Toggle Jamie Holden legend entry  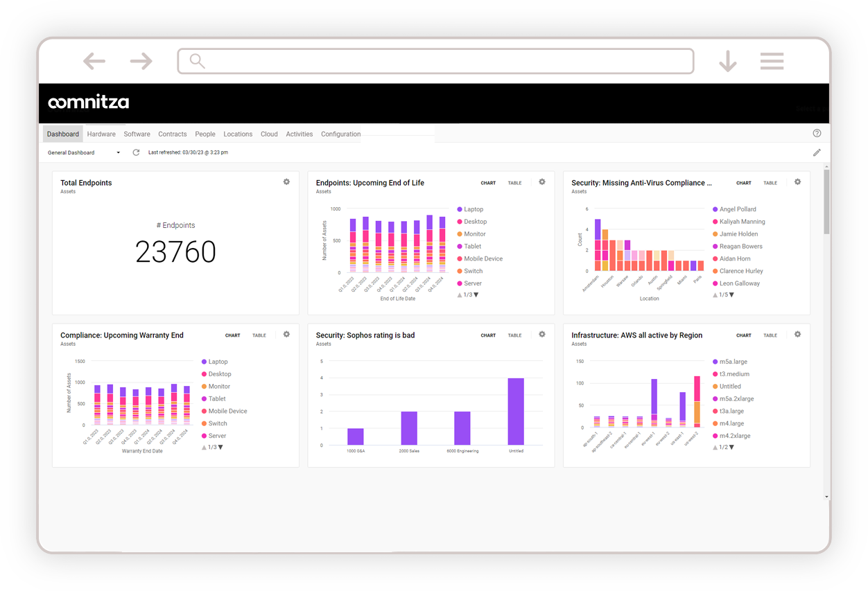[736, 234]
